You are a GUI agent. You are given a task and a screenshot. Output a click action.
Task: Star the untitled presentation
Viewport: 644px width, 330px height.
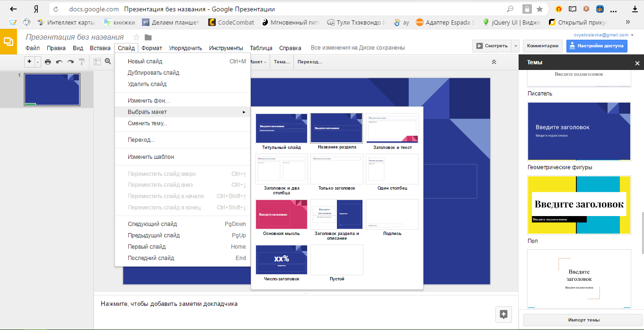click(x=136, y=37)
